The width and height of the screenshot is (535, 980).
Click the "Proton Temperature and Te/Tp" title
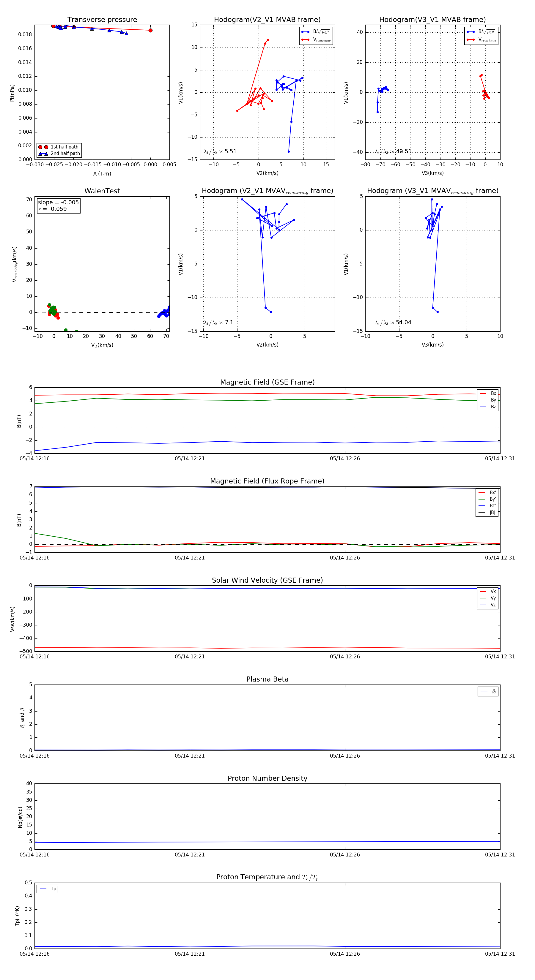click(x=267, y=877)
